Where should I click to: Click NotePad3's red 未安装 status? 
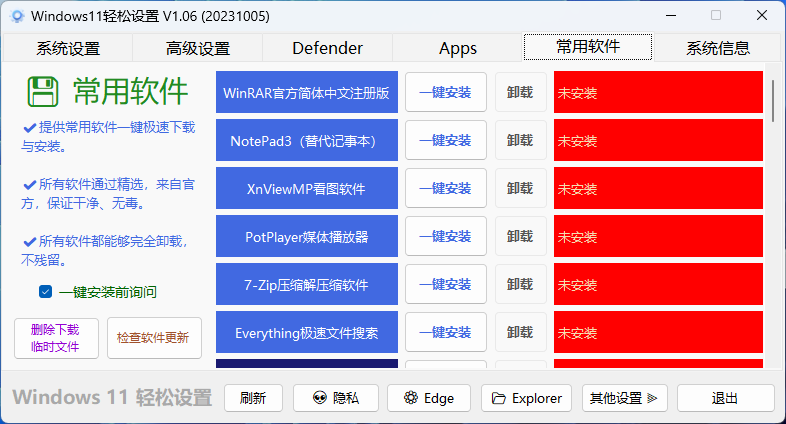click(x=658, y=140)
